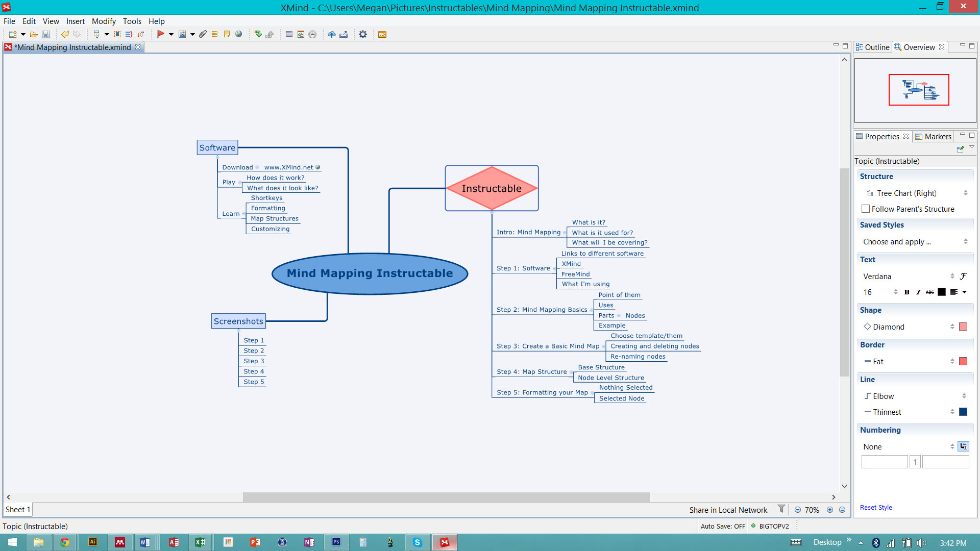Screen dimensions: 980x551
Task: Enable Follow Parent's Structure checkbox
Action: coord(866,209)
